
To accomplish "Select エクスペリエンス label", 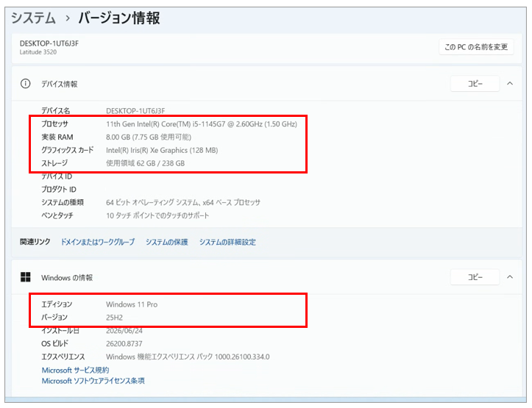I will (x=63, y=357).
